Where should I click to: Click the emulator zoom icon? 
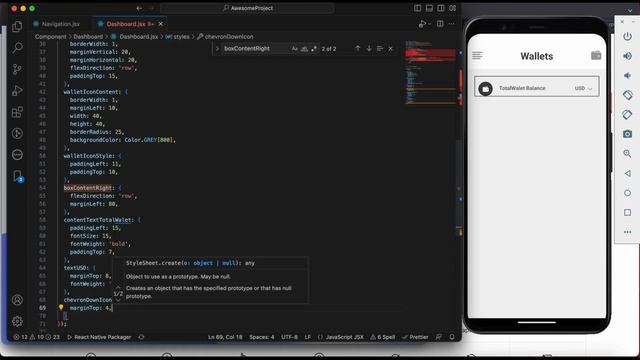pos(627,154)
